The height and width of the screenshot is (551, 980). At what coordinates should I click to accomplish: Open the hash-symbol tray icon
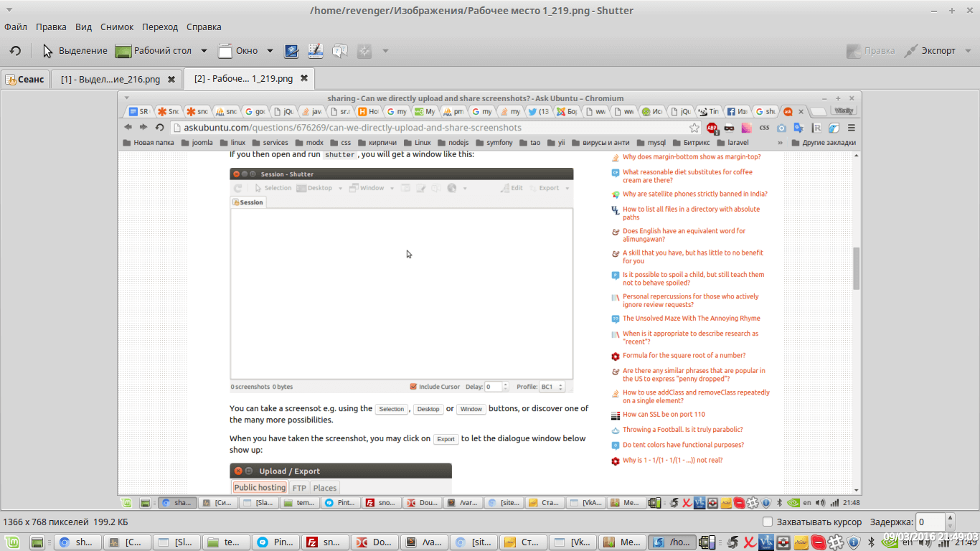click(x=834, y=542)
